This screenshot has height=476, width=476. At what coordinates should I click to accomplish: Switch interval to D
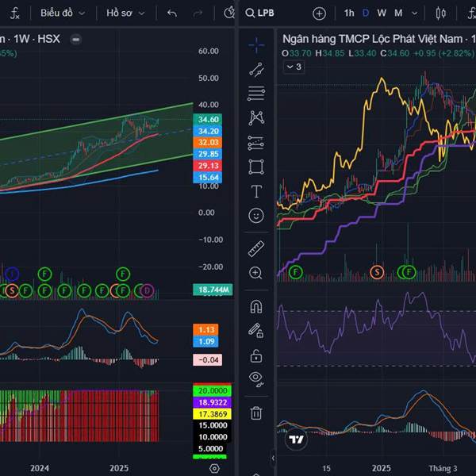point(366,13)
